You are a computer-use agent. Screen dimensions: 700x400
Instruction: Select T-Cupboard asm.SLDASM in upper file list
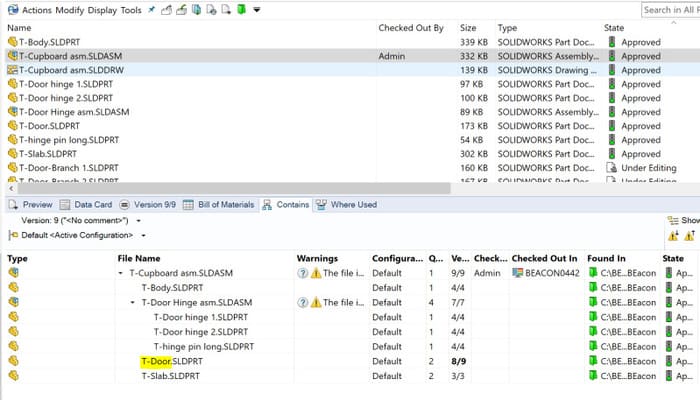coord(71,56)
